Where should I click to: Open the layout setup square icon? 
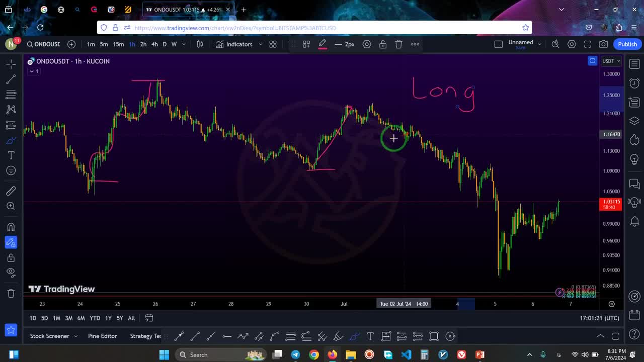click(499, 44)
